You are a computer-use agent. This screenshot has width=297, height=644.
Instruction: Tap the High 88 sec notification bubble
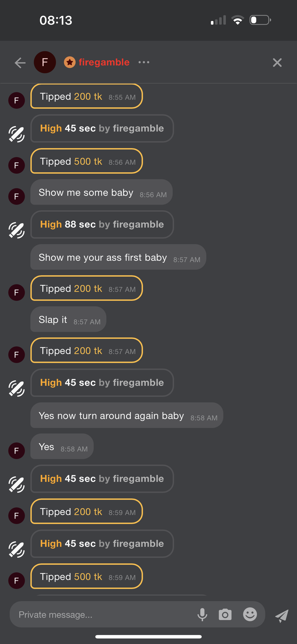pos(102,225)
